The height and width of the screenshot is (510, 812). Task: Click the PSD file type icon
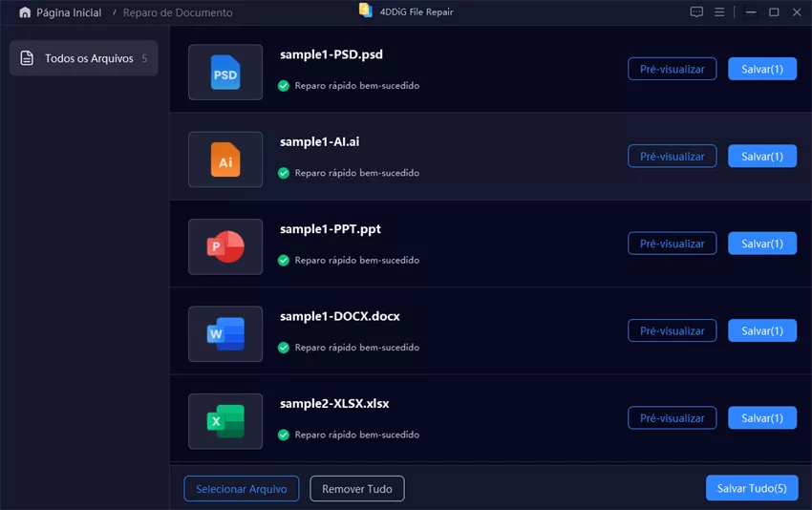[225, 73]
